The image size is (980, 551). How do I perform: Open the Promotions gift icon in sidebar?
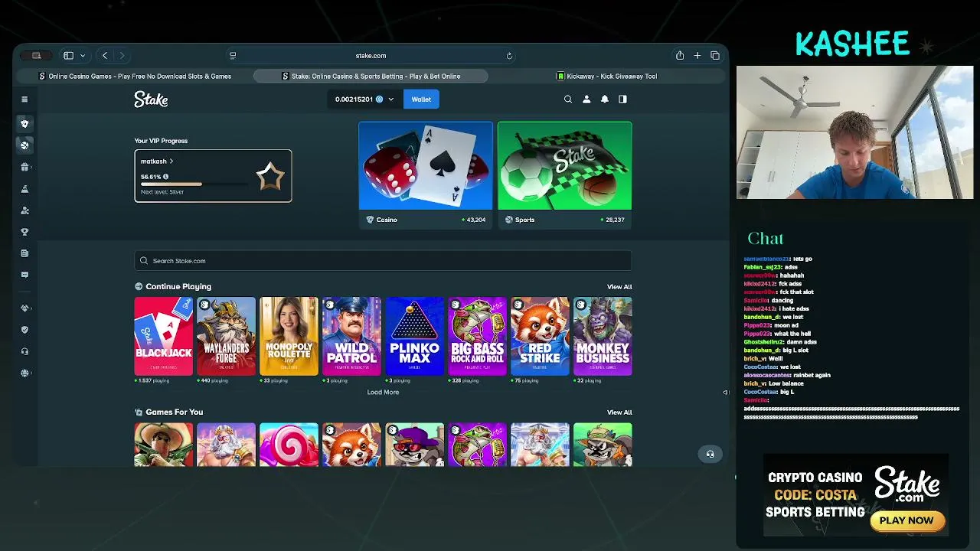[24, 167]
